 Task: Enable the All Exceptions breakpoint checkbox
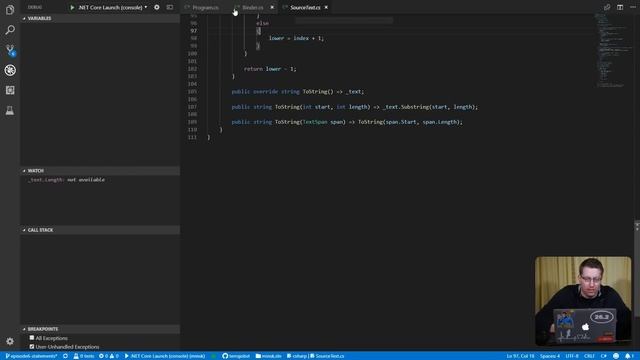click(x=32, y=338)
